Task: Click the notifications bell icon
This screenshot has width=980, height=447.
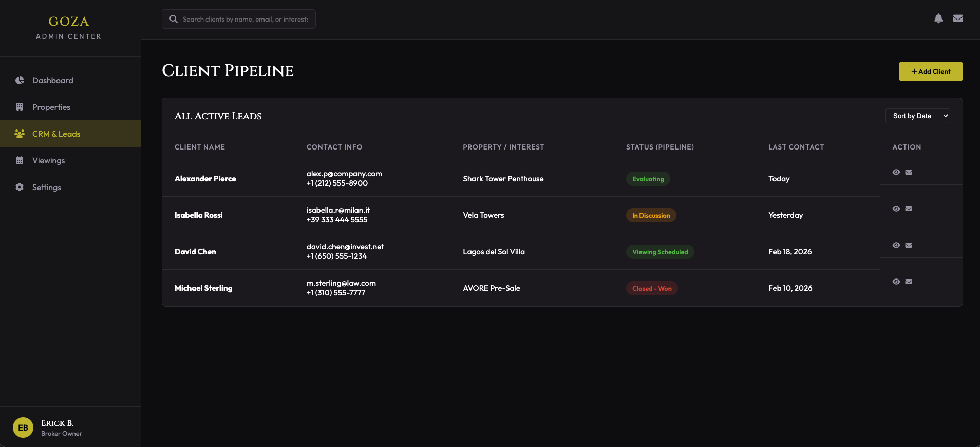Action: (x=938, y=18)
